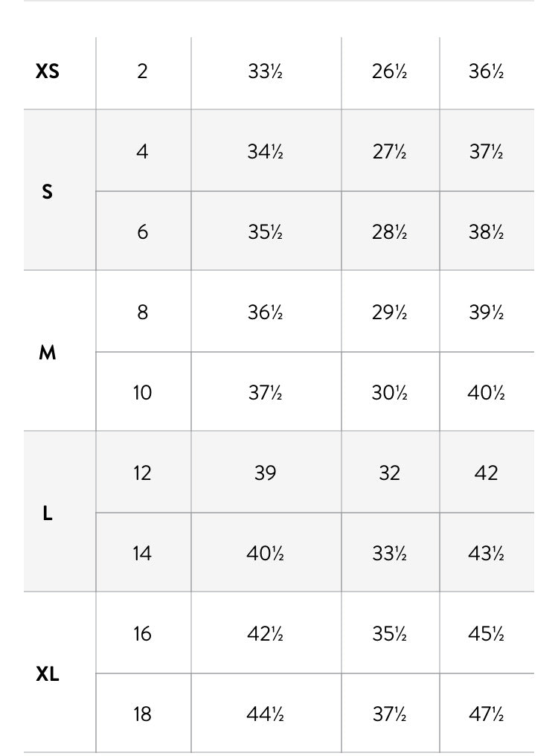This screenshot has height=756, width=558.
Task: Select numeric size 4 cell
Action: [x=142, y=151]
